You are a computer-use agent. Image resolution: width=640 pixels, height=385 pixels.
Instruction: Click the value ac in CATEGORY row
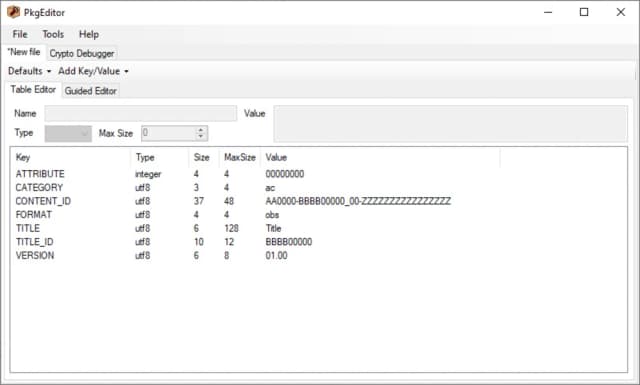pos(270,188)
